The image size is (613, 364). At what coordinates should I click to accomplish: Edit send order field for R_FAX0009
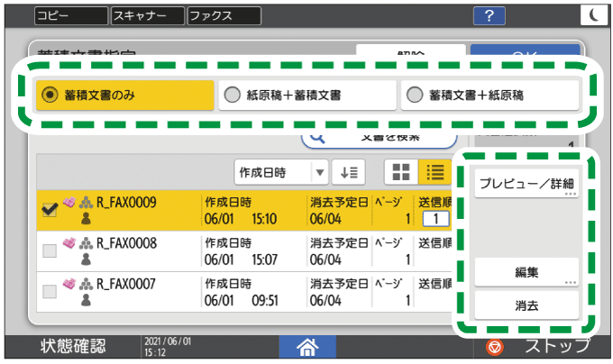click(x=435, y=219)
